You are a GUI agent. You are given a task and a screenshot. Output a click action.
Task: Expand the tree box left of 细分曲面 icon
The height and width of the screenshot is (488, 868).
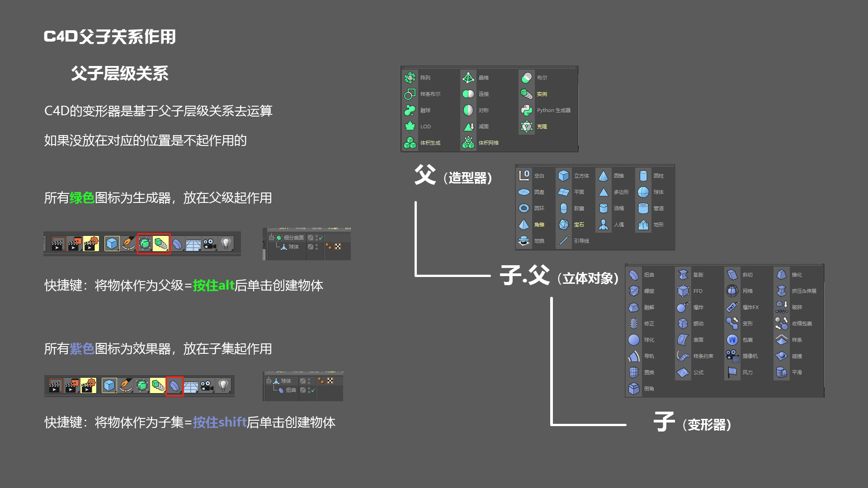click(271, 238)
